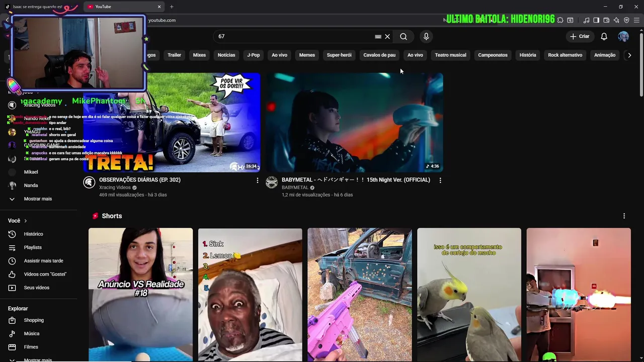Play the BABYMETAL video thumbnail
644x362 pixels.
point(354,123)
